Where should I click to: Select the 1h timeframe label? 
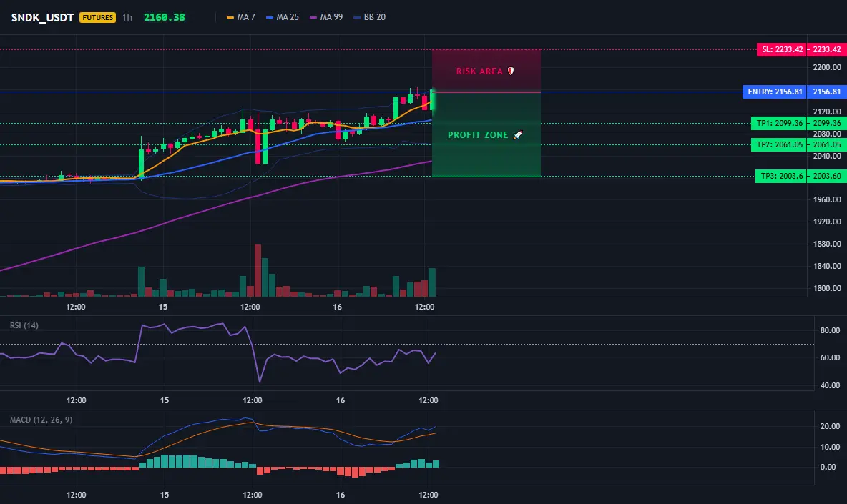[x=127, y=17]
